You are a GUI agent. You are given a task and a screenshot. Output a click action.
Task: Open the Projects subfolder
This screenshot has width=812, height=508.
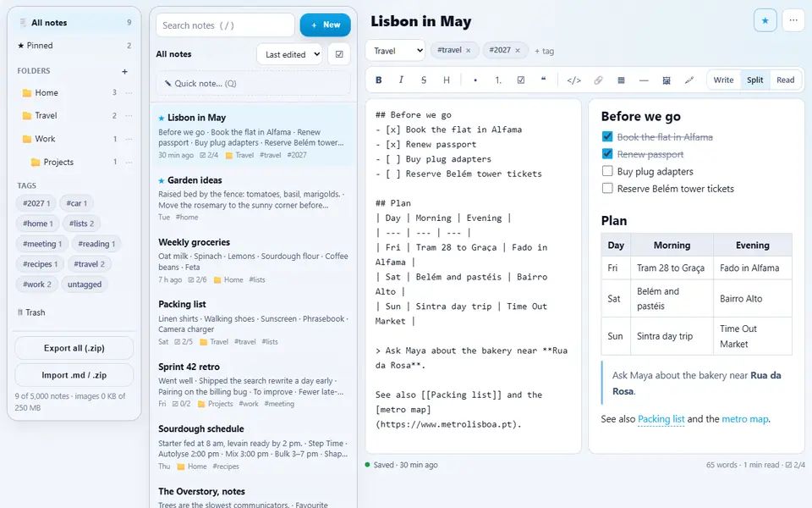click(x=58, y=163)
